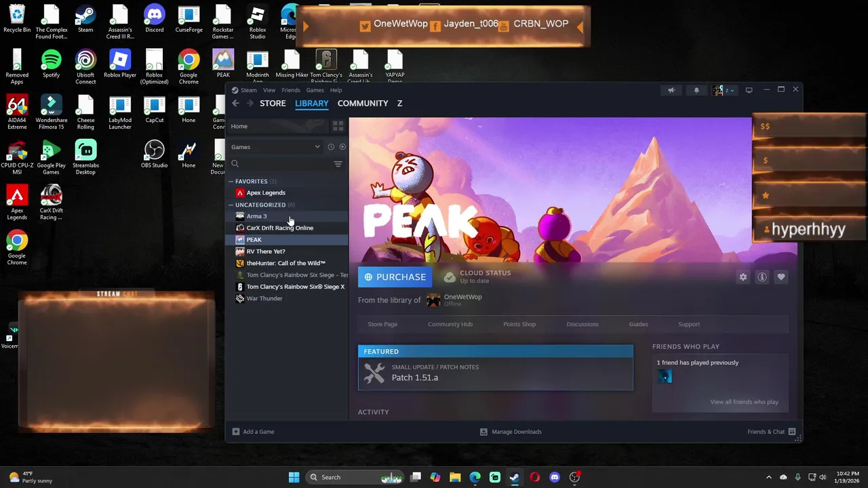Image resolution: width=868 pixels, height=488 pixels.
Task: Add PEAK to favorites heart icon
Action: (781, 277)
